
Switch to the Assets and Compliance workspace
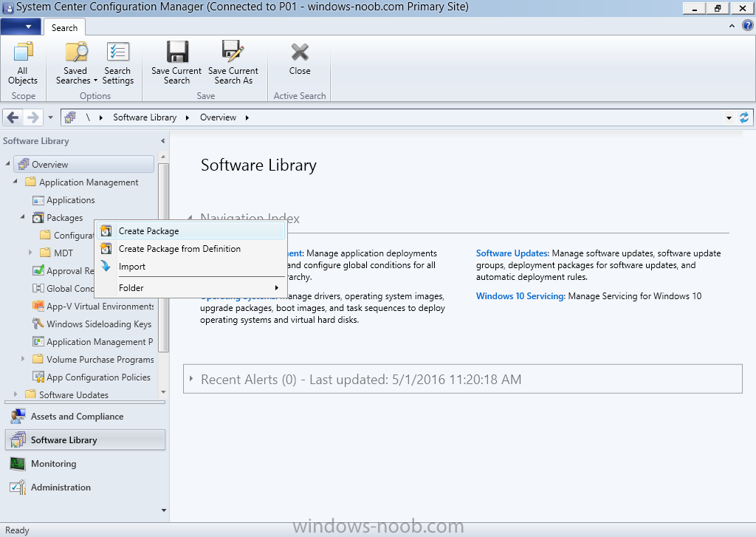pyautogui.click(x=85, y=417)
